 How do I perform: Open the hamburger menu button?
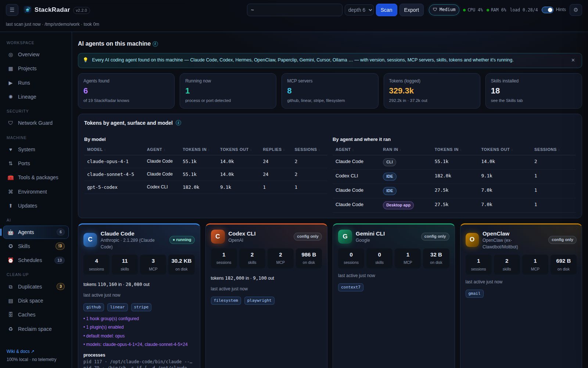(x=12, y=10)
